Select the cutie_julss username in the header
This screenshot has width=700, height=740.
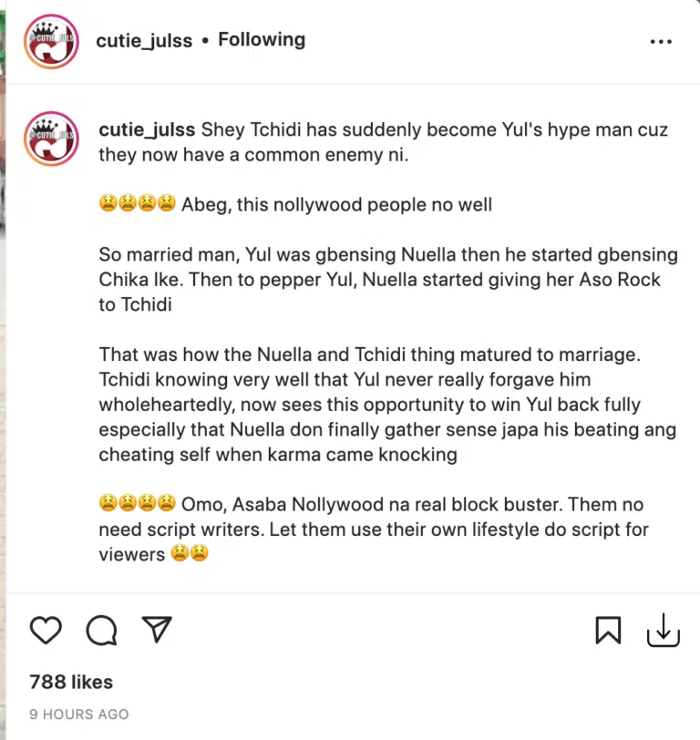point(144,40)
